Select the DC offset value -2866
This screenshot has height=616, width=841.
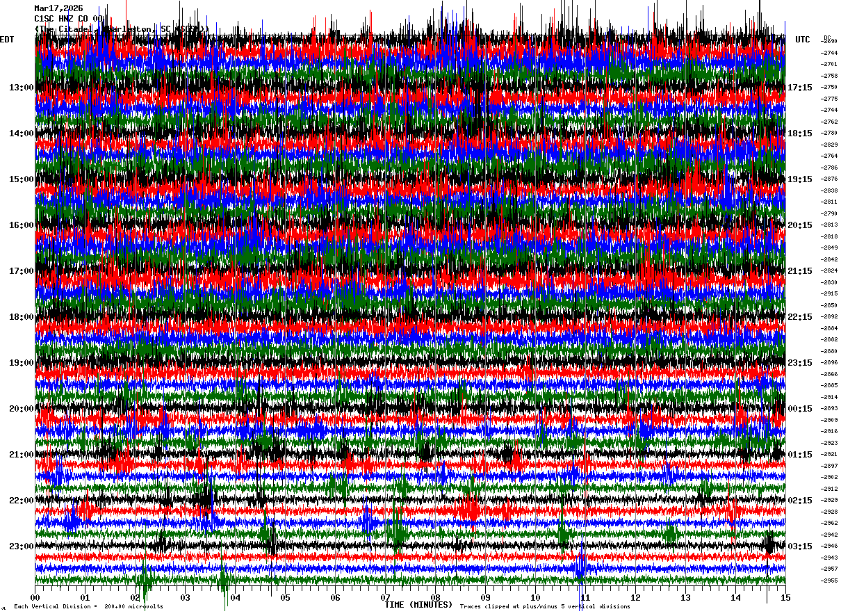830,375
